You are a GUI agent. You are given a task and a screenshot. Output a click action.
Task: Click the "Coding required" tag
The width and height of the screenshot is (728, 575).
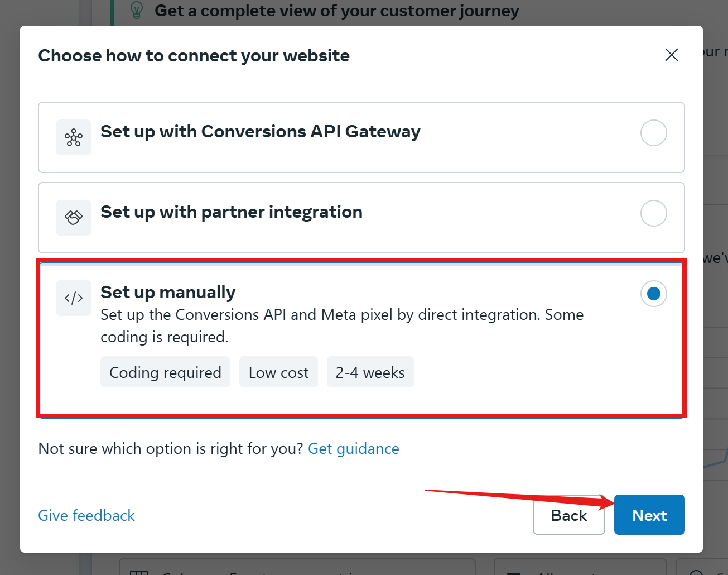tap(165, 372)
